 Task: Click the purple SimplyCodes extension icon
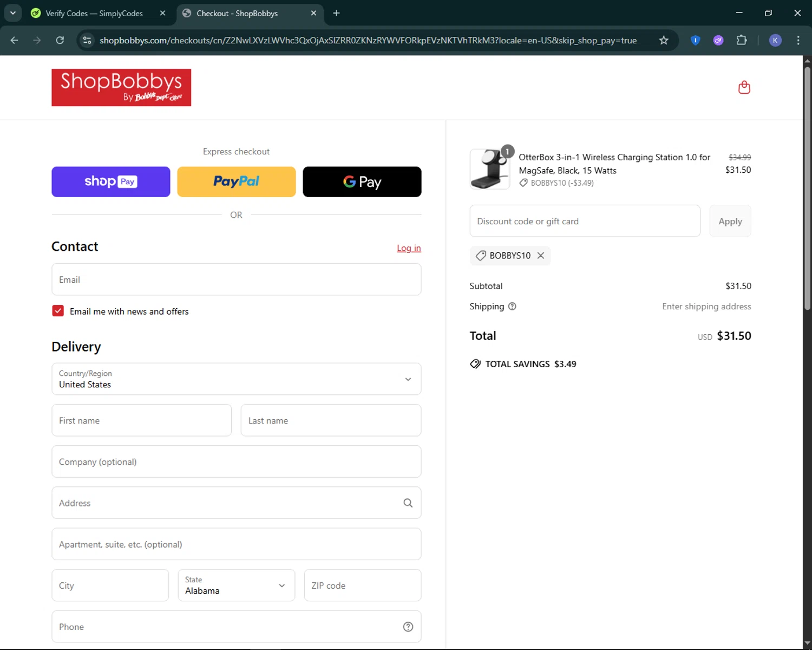(718, 40)
